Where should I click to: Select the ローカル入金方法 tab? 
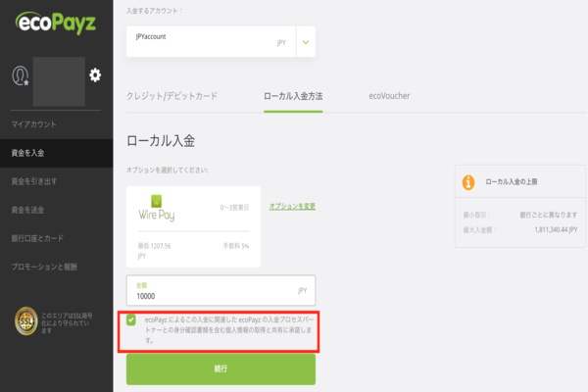click(x=293, y=96)
